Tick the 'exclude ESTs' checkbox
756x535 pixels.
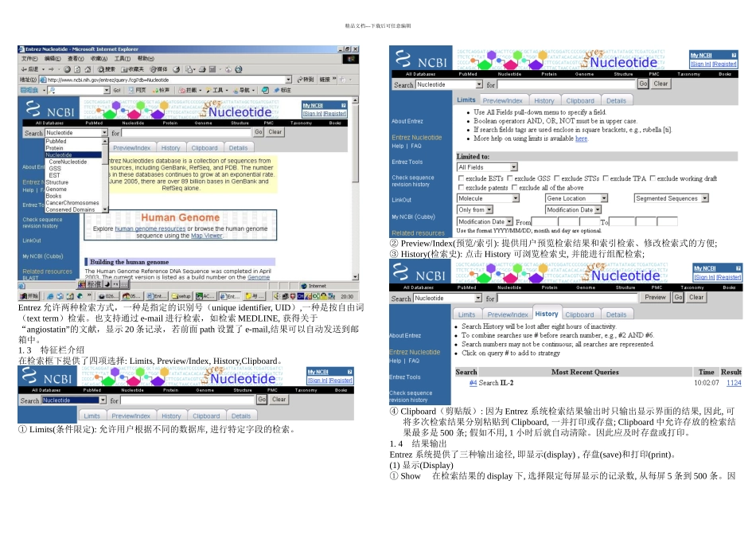point(461,178)
